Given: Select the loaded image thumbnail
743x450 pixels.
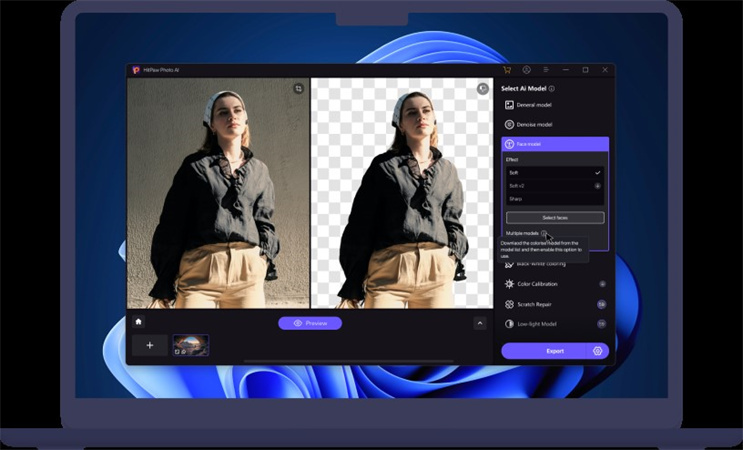Looking at the screenshot, I should pos(190,345).
